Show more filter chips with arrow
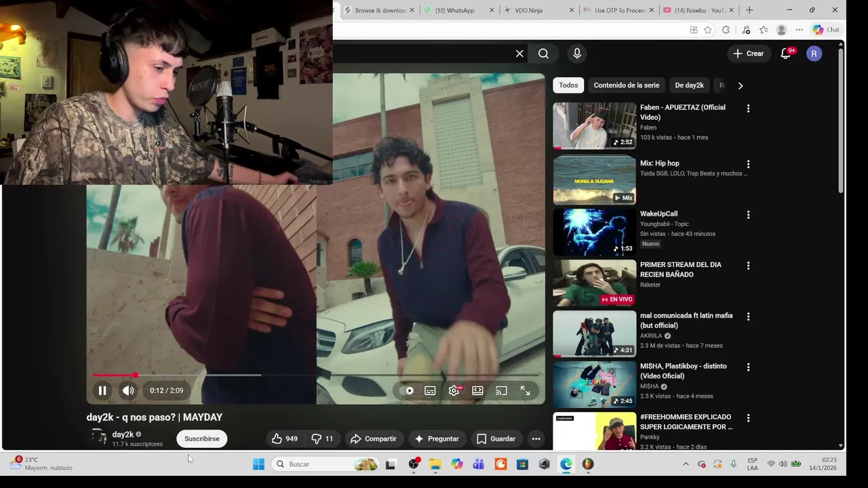The image size is (868, 488). 741,85
